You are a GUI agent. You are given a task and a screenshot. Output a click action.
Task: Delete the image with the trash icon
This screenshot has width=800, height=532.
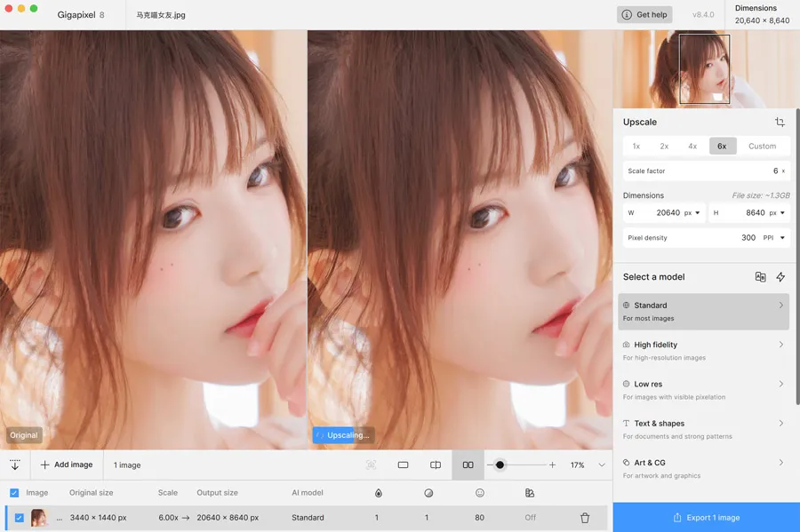585,518
